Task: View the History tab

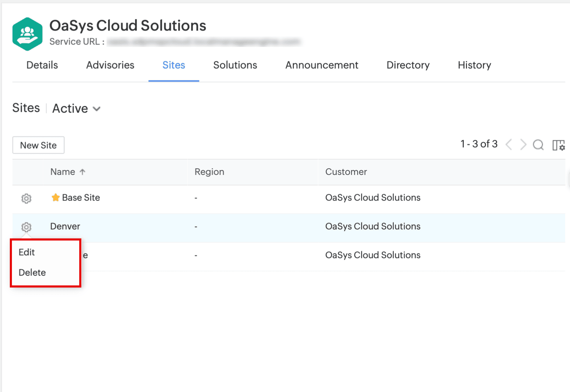Action: click(x=474, y=65)
